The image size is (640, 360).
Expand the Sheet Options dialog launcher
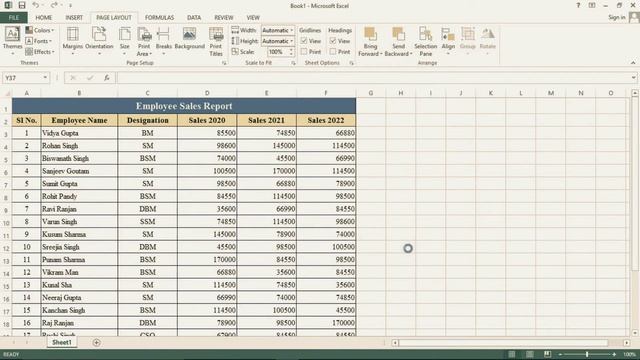pos(351,63)
